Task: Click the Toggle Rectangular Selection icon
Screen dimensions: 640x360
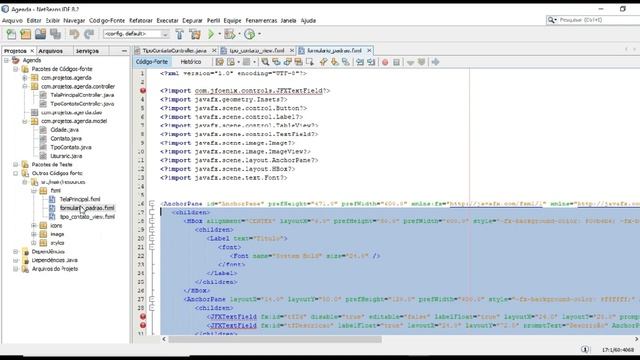Action: click(310, 62)
